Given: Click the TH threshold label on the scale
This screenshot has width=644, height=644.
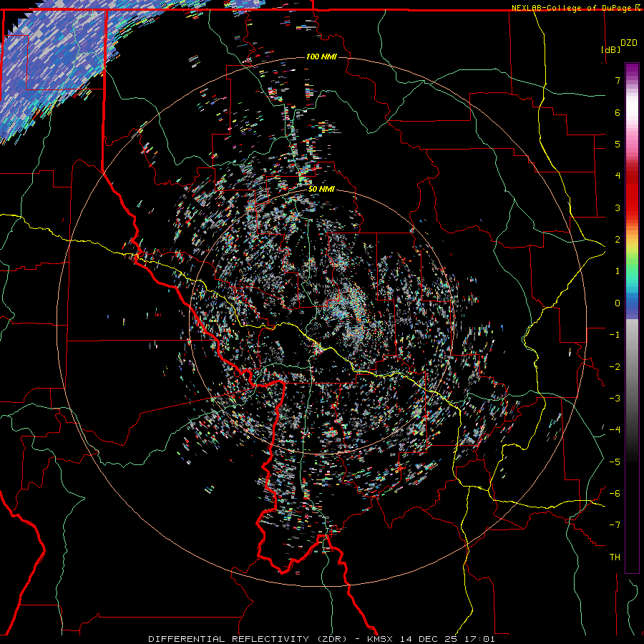Looking at the screenshot, I should (615, 557).
